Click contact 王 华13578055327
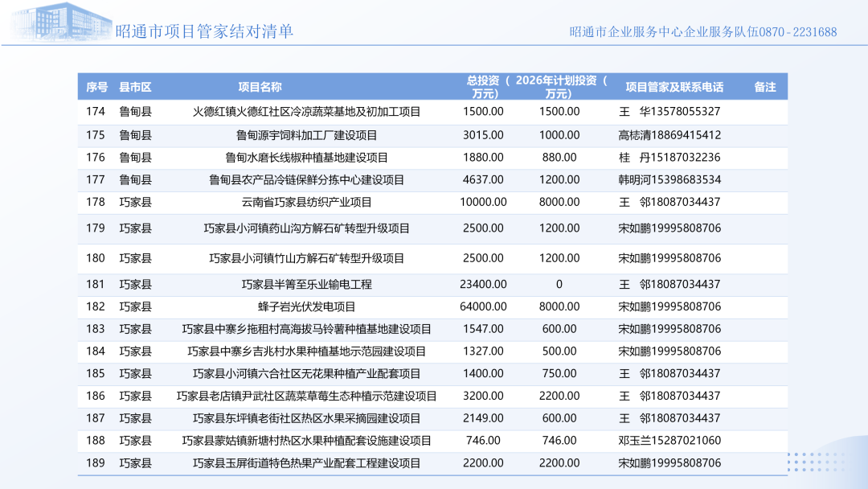 (x=669, y=112)
